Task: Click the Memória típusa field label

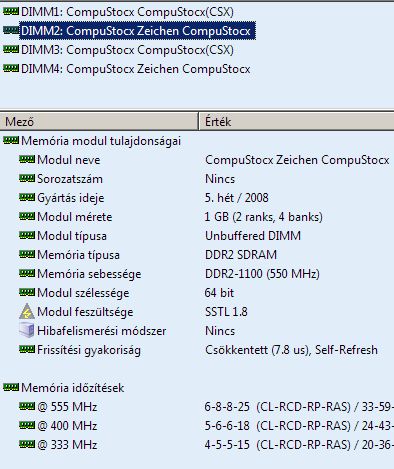Action: click(78, 255)
